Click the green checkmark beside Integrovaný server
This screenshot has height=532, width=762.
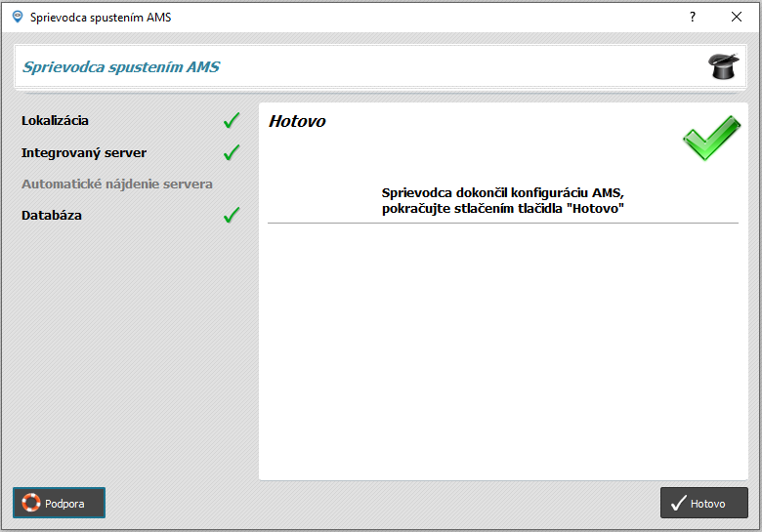[232, 152]
